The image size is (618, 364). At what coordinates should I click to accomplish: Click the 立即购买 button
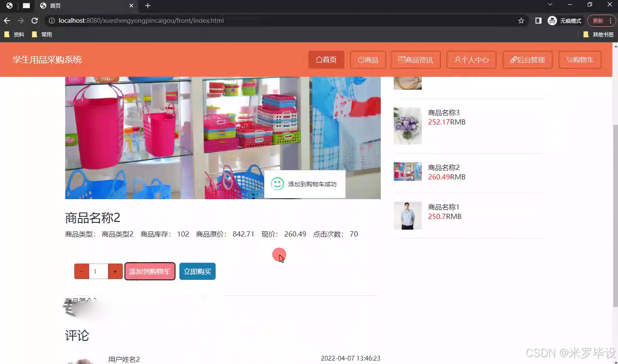[x=197, y=271]
